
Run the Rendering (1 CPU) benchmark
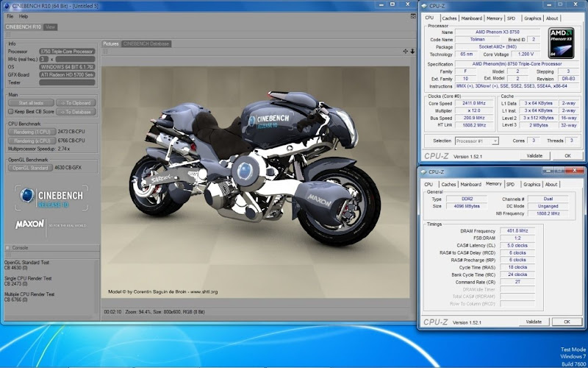pos(32,132)
